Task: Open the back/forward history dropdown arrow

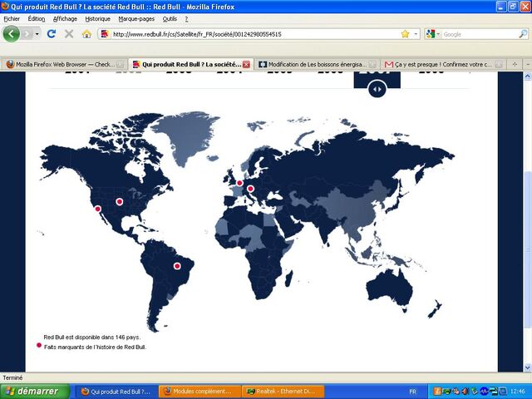Action: click(x=37, y=34)
